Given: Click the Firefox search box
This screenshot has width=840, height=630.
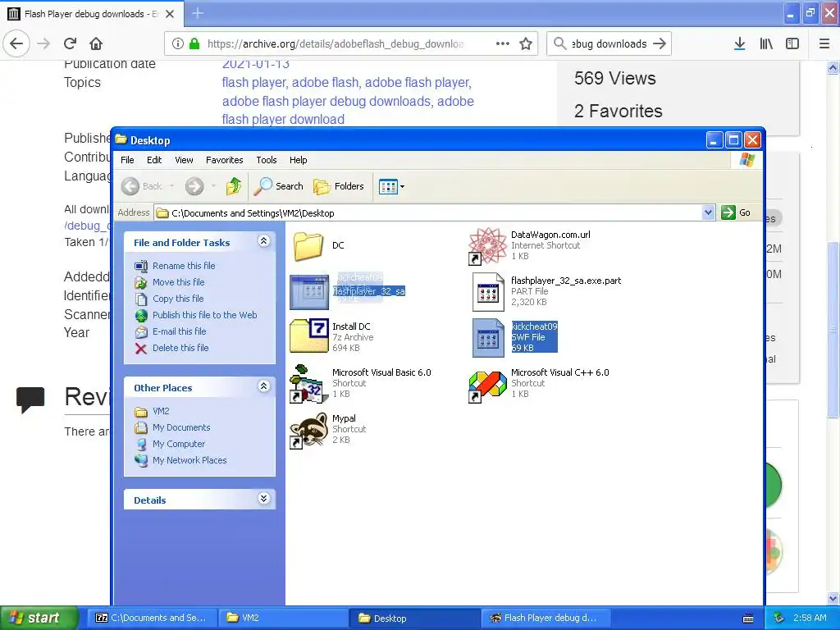Looking at the screenshot, I should pos(609,43).
